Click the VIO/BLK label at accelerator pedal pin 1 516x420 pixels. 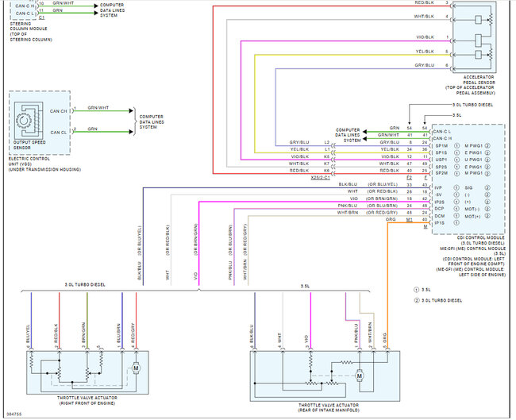(x=426, y=37)
